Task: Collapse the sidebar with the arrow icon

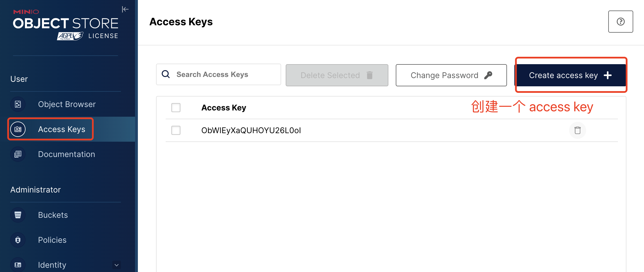Action: pos(125,9)
